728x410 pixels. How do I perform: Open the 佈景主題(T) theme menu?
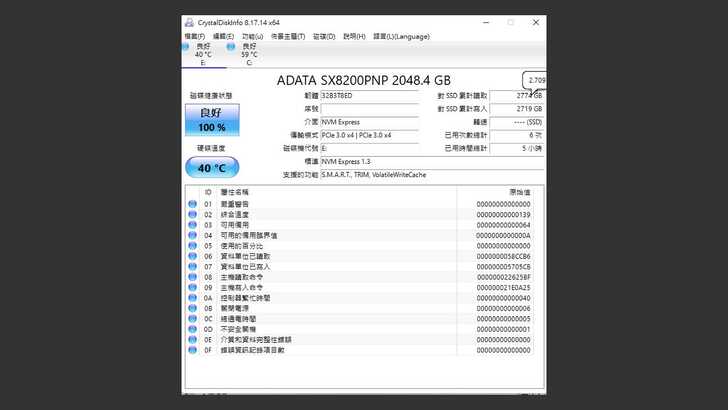coord(289,36)
